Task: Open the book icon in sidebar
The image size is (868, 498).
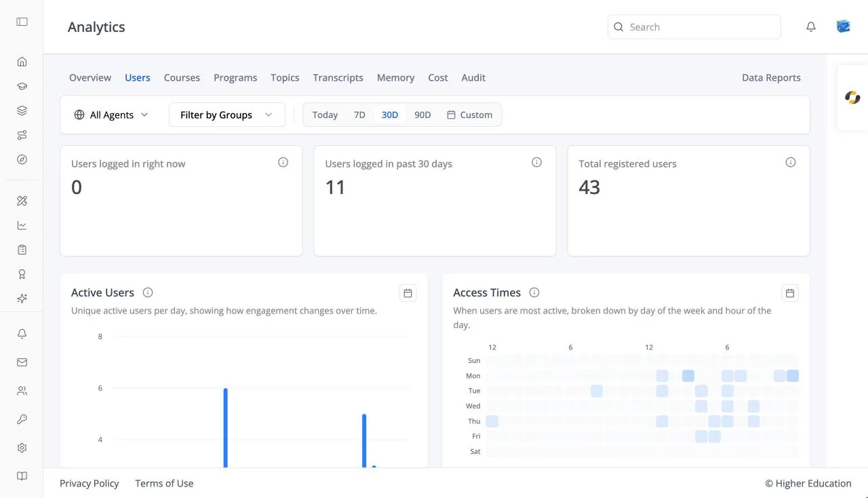Action: coord(22,476)
